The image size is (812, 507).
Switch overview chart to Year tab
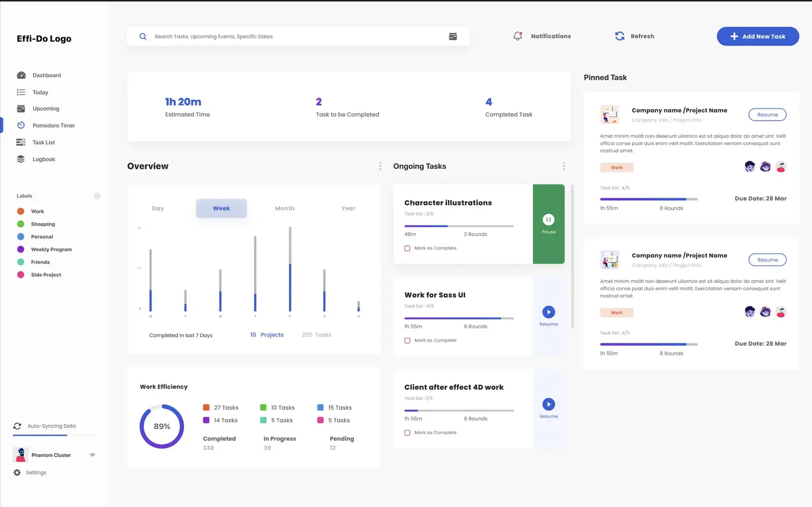(x=349, y=208)
